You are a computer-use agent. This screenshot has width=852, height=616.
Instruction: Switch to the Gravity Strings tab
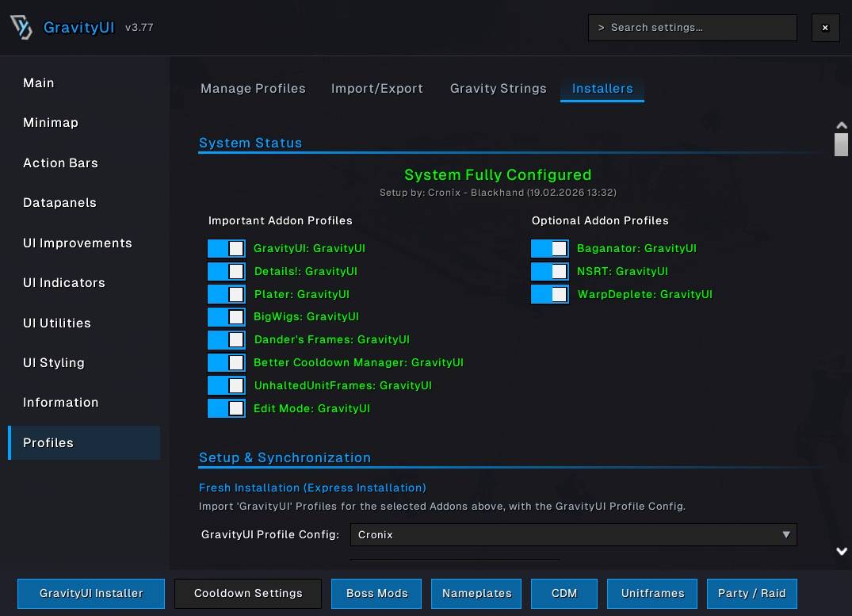tap(499, 89)
